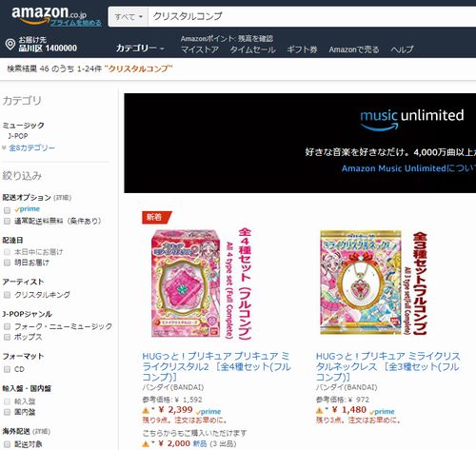476x450 pixels.
Task: Expand the 全8カテゴリー list
Action: tap(32, 147)
